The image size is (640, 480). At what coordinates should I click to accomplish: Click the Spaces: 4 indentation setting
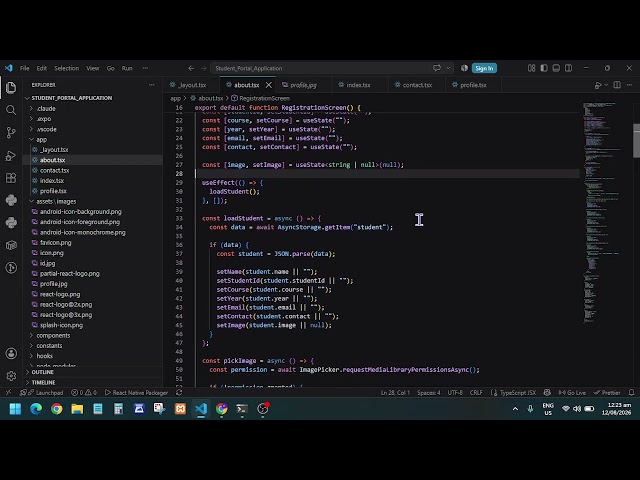click(429, 393)
